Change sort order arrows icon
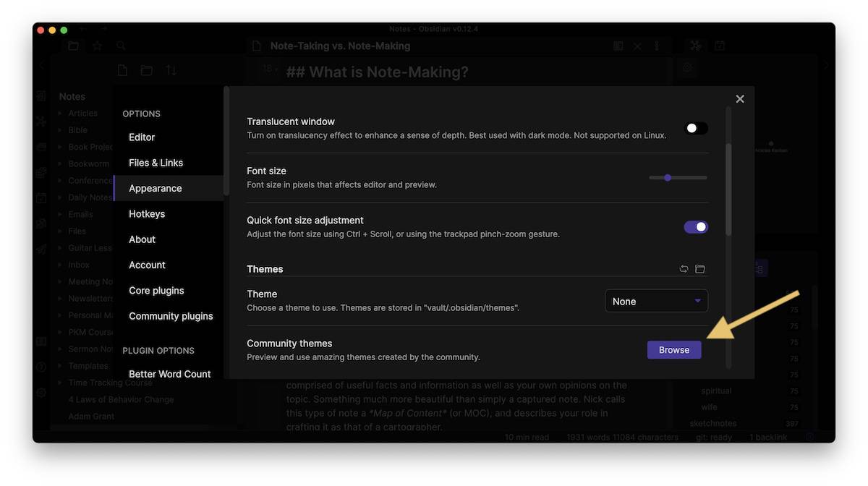The width and height of the screenshot is (868, 486). (x=171, y=70)
